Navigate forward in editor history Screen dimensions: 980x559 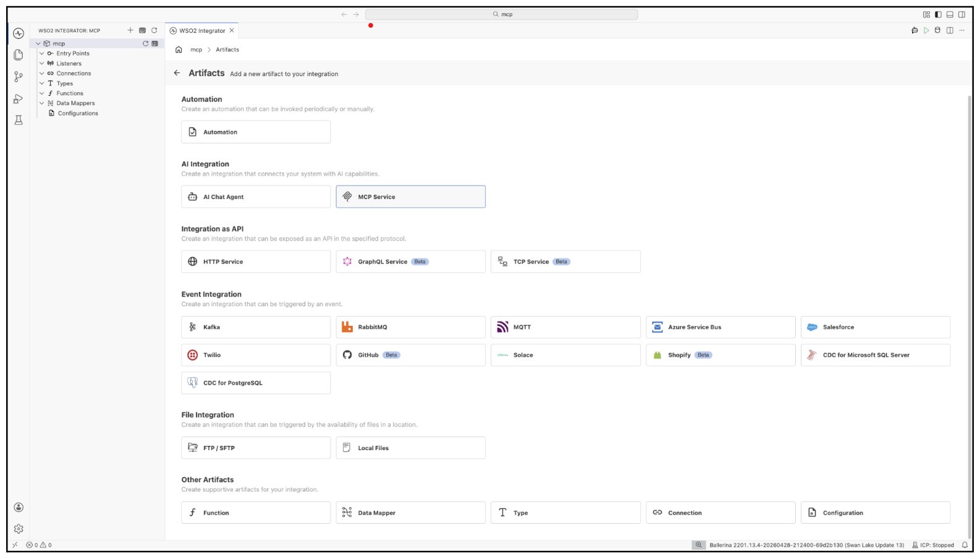pos(356,14)
